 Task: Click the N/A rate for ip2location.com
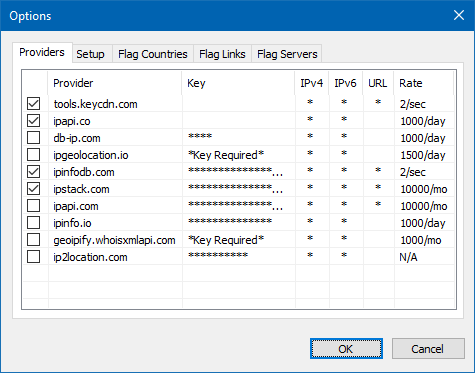(x=408, y=257)
